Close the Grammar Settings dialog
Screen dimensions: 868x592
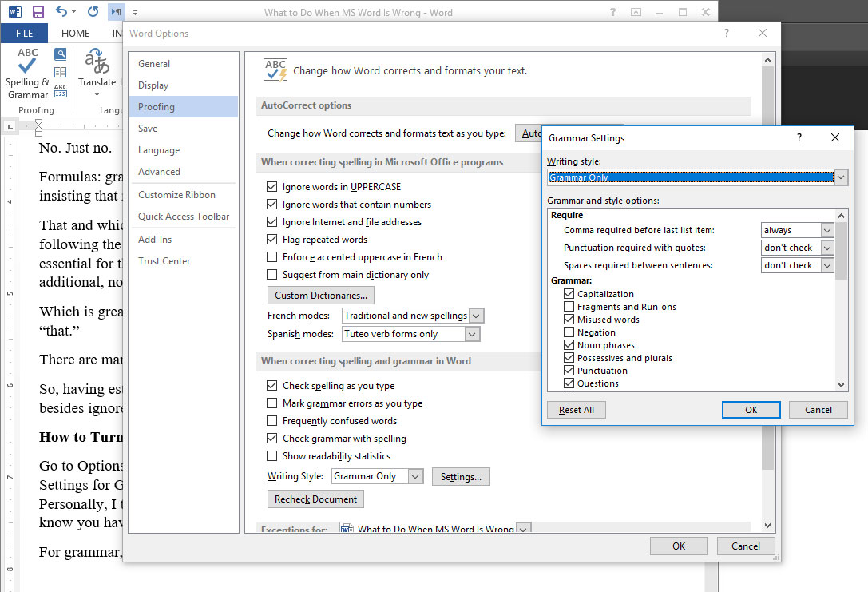click(835, 137)
